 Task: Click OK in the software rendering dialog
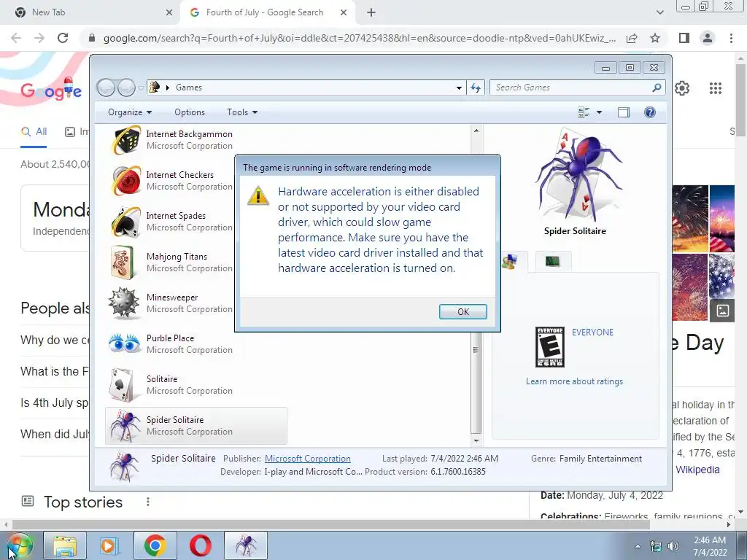[x=462, y=311]
